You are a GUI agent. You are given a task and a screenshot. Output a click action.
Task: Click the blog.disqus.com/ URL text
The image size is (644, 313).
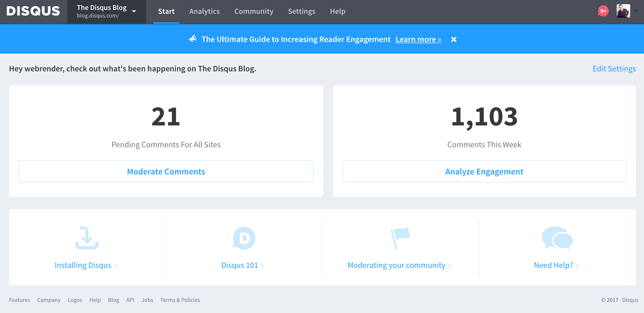tap(98, 16)
